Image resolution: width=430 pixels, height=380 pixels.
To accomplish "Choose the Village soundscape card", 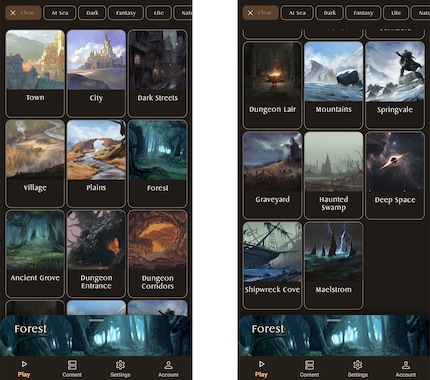I will click(35, 163).
